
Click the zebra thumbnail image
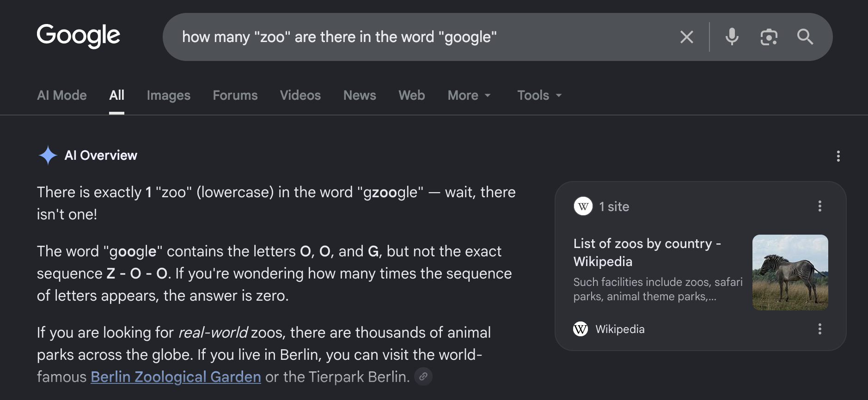point(790,272)
